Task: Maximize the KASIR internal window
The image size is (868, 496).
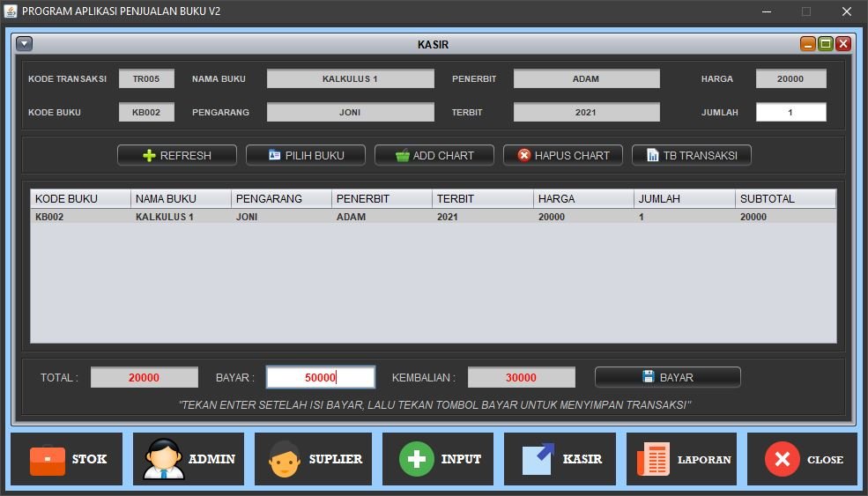Action: (x=826, y=44)
